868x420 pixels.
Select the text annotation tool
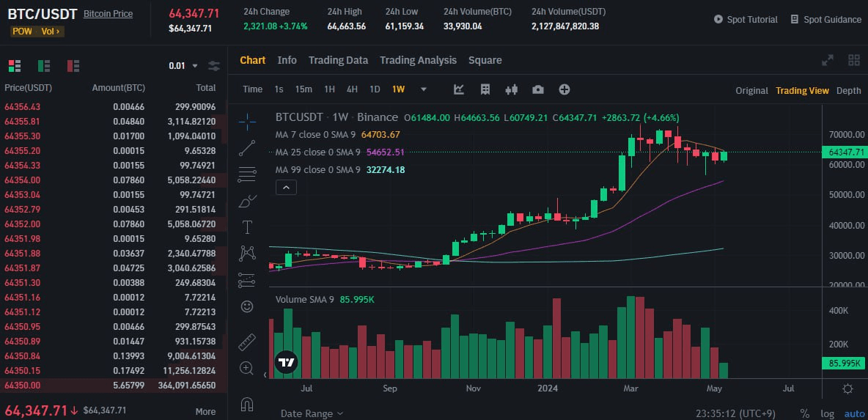tap(247, 227)
